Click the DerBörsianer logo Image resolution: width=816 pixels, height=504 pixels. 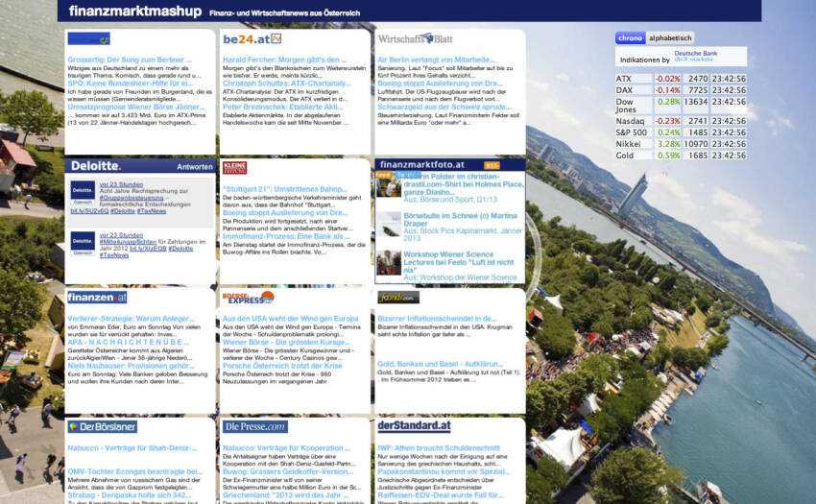102,426
